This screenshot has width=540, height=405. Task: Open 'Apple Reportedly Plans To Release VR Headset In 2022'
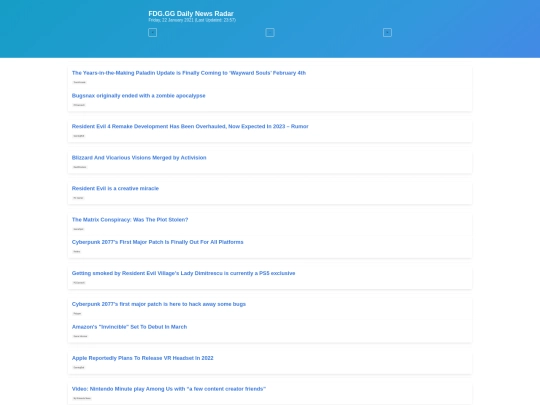pyautogui.click(x=143, y=358)
